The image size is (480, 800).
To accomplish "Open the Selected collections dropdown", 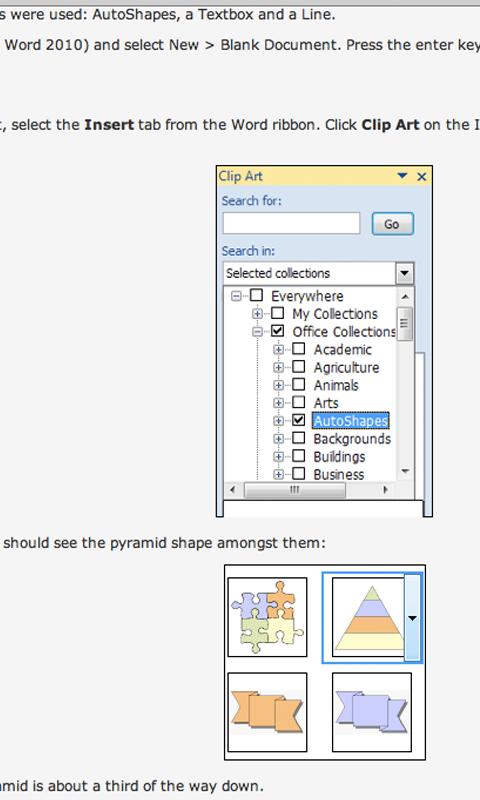I will click(405, 273).
